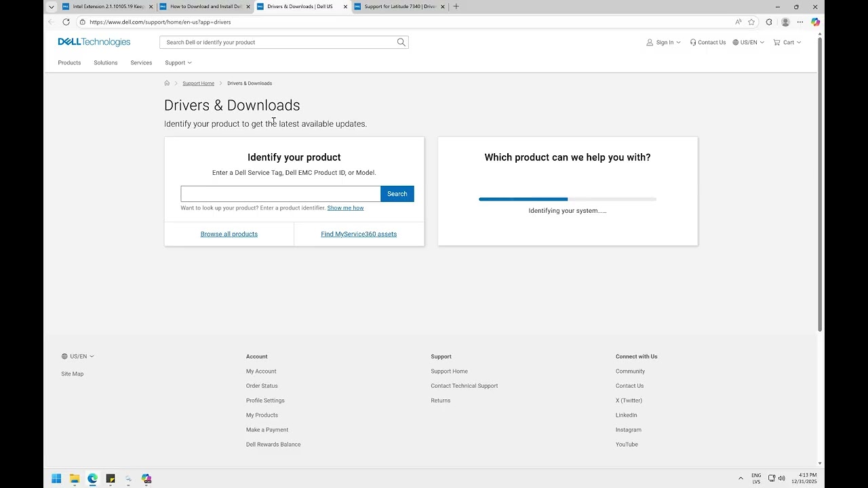Image resolution: width=868 pixels, height=488 pixels.
Task: Close the Intel Extension tab
Action: click(151, 7)
